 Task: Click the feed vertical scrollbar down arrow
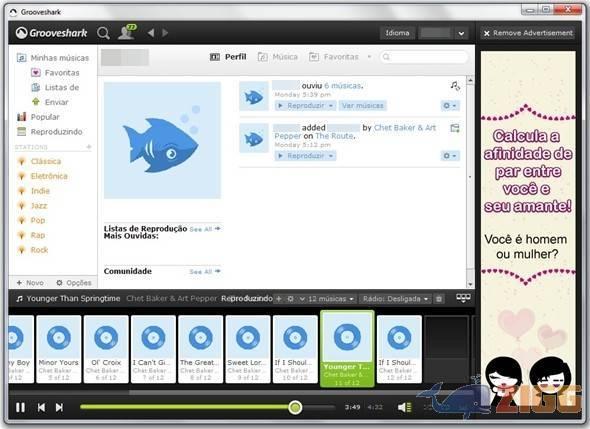[x=470, y=285]
